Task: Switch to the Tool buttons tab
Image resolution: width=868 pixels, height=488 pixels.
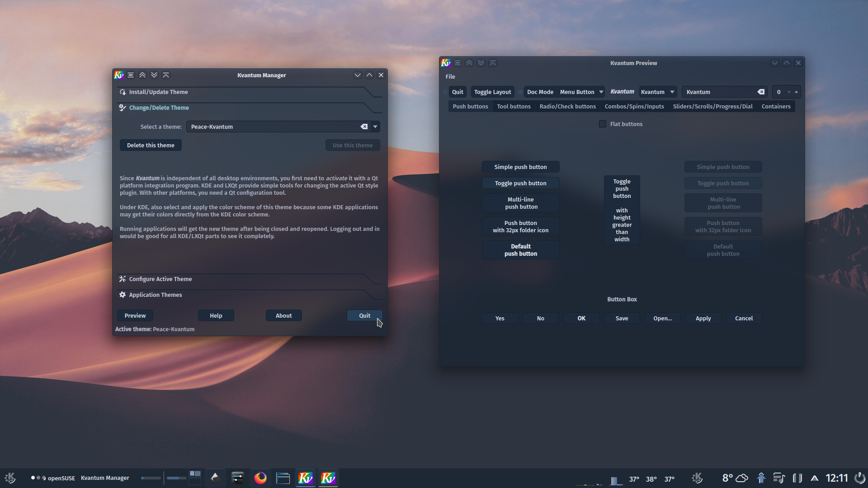Action: pyautogui.click(x=514, y=106)
